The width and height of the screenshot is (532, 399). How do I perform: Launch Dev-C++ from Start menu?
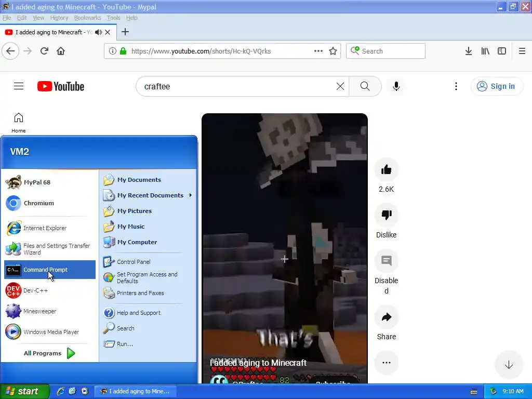pos(50,291)
